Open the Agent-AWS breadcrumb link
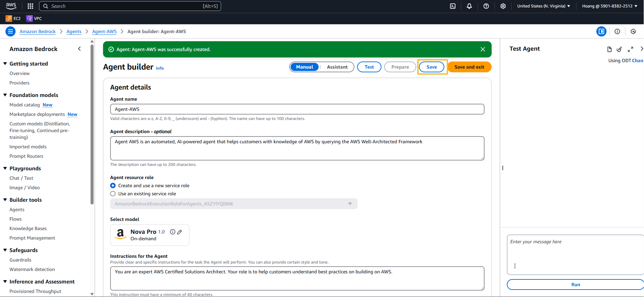Screen dimensions: 644x297 coord(104,31)
